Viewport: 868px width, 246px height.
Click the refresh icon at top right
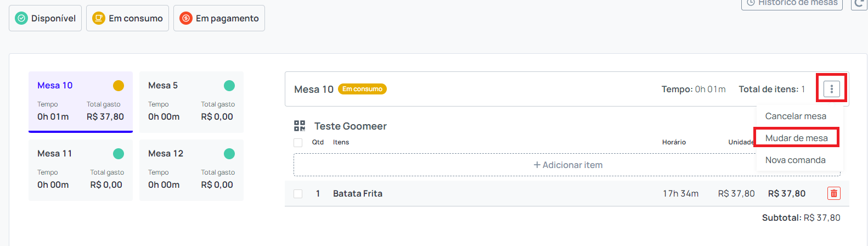coord(860,3)
